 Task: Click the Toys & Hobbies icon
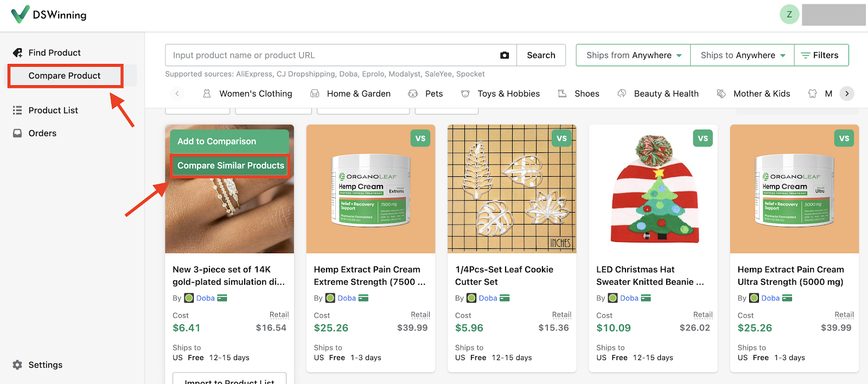(x=465, y=93)
